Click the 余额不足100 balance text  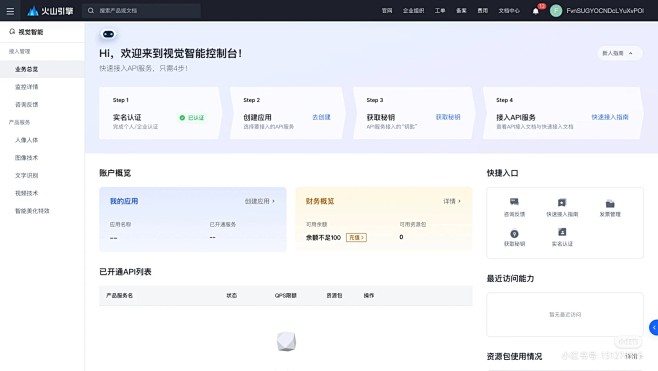coord(323,238)
